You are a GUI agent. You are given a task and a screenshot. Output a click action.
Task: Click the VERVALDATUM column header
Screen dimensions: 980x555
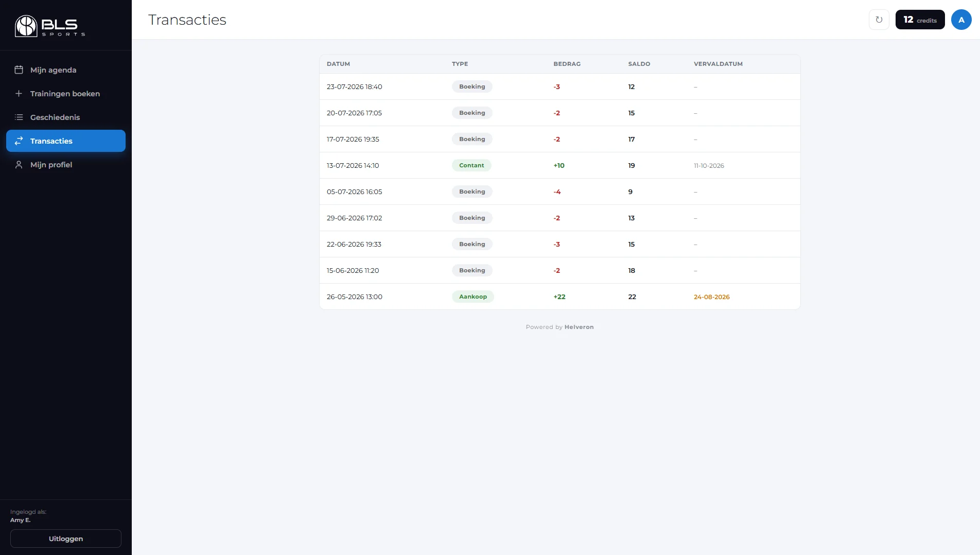pos(718,64)
